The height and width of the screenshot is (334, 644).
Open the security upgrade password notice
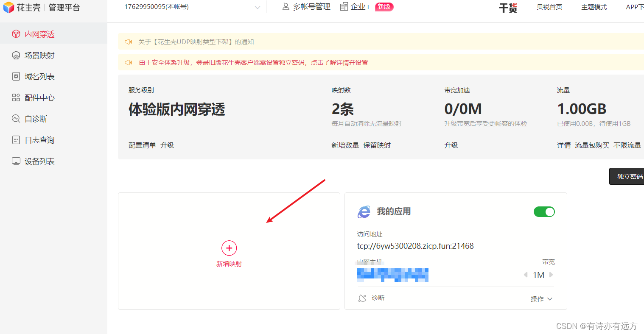[x=253, y=62]
